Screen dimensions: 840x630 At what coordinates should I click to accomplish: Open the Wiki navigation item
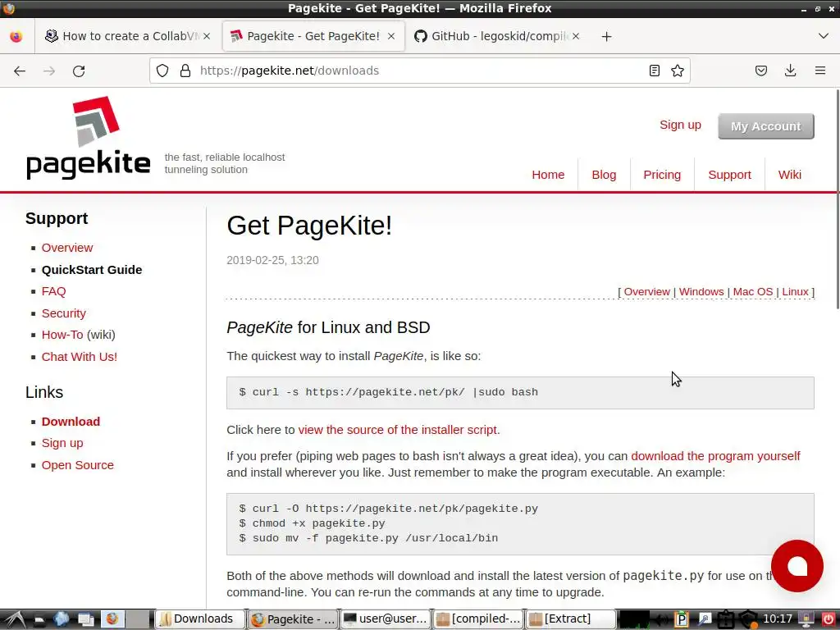click(x=790, y=175)
